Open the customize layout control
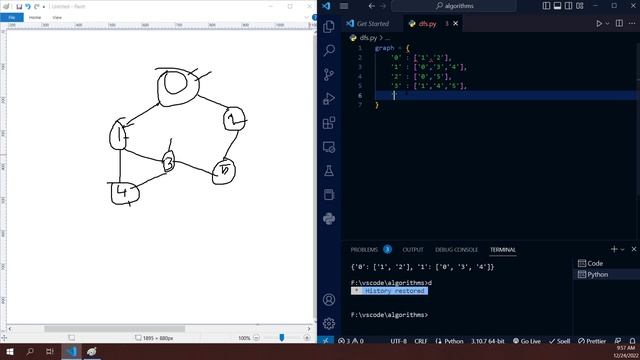This screenshot has height=360, width=640. [580, 6]
